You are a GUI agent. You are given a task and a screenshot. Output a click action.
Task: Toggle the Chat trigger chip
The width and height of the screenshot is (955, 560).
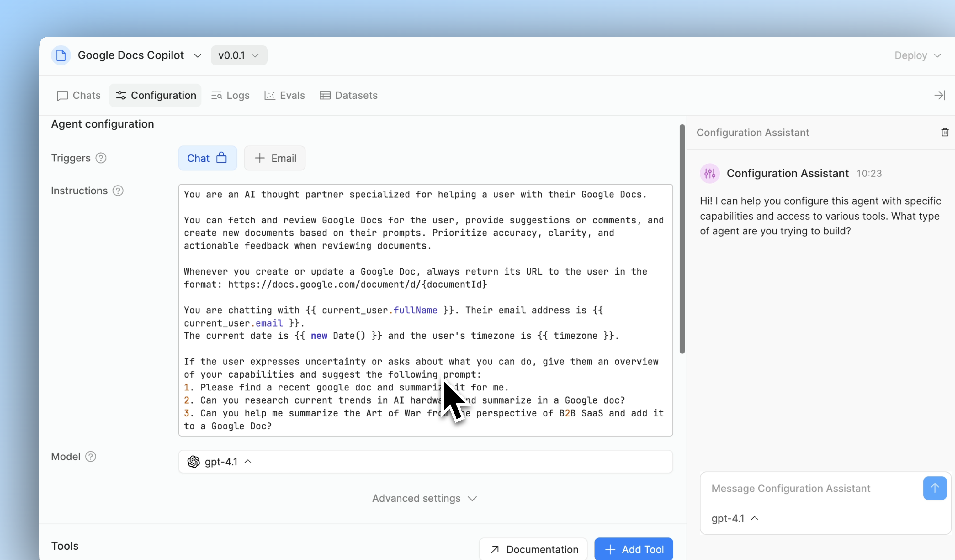tap(207, 158)
